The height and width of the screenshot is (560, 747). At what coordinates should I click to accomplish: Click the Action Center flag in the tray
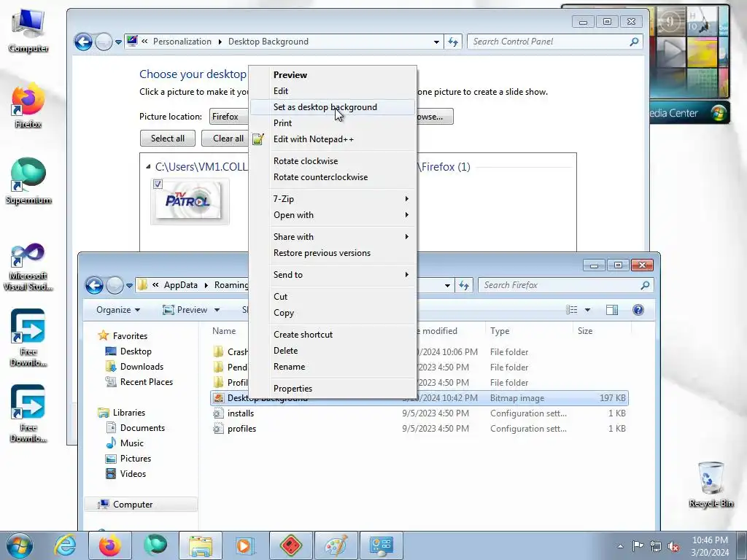click(x=638, y=545)
